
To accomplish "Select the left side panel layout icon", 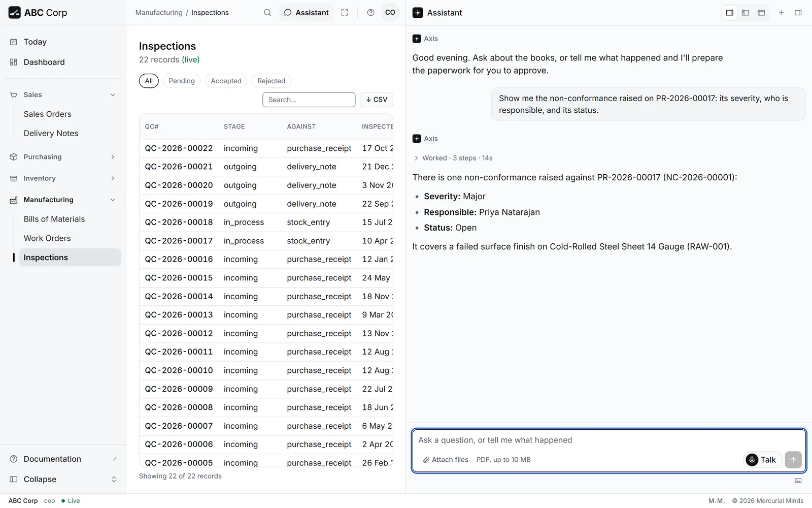I will 746,13.
